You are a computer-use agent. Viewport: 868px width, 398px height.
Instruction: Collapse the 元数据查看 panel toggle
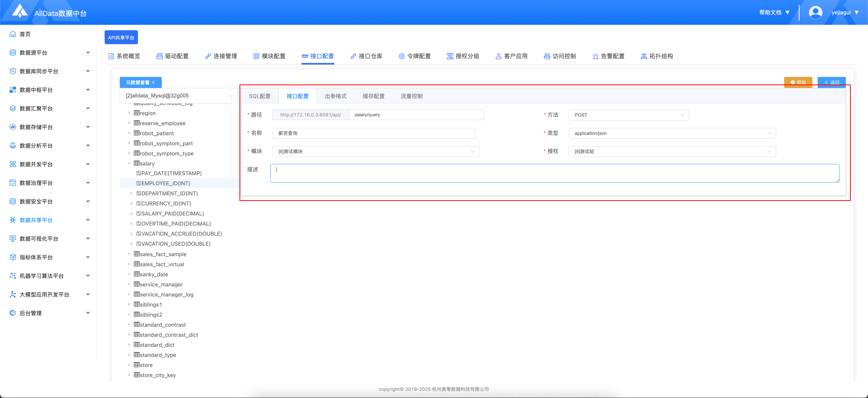140,82
